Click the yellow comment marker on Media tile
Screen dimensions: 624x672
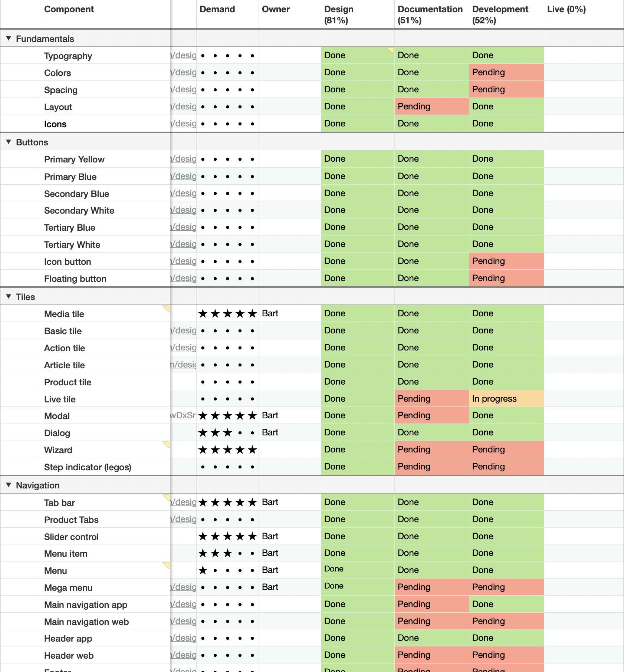click(x=167, y=308)
